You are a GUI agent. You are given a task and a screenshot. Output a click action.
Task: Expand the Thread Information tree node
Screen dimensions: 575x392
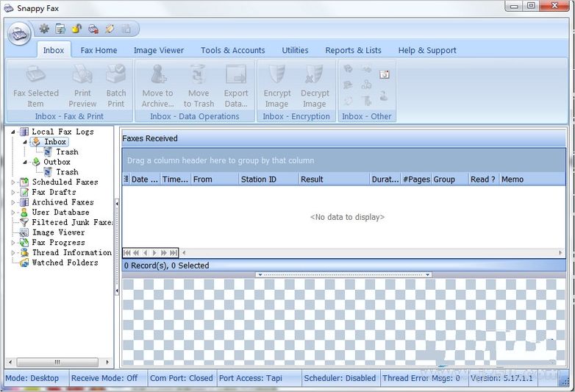coord(13,253)
